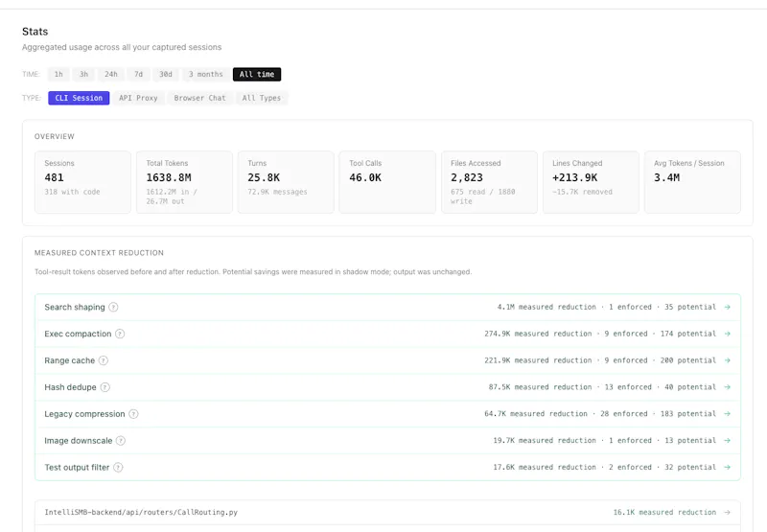This screenshot has width=767, height=532.
Task: Select the 3 months time range
Action: 206,75
